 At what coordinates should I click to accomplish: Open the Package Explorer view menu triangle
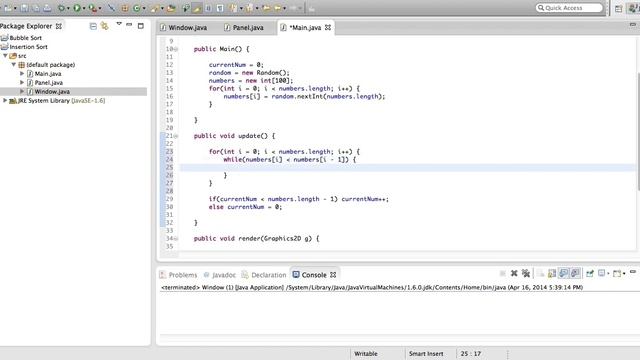coord(119,24)
